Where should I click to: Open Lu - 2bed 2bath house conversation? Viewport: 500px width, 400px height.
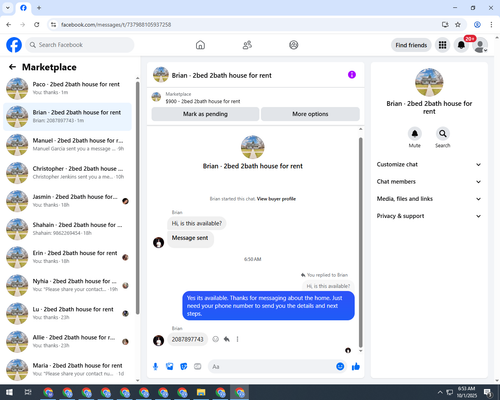point(67,313)
